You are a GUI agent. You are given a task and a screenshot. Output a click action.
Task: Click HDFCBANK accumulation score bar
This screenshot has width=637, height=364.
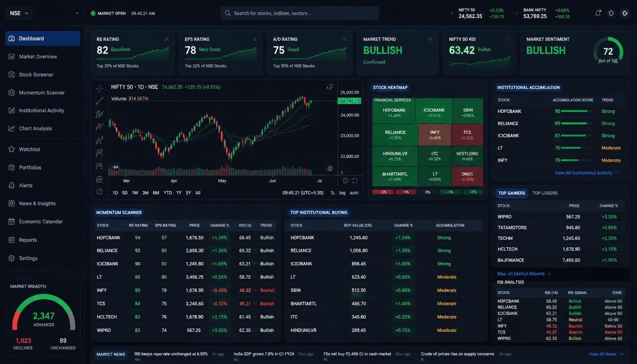[576, 111]
